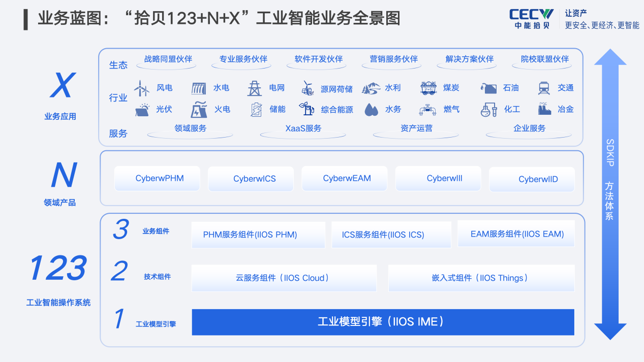Open the CyberwIII product card

(438, 178)
